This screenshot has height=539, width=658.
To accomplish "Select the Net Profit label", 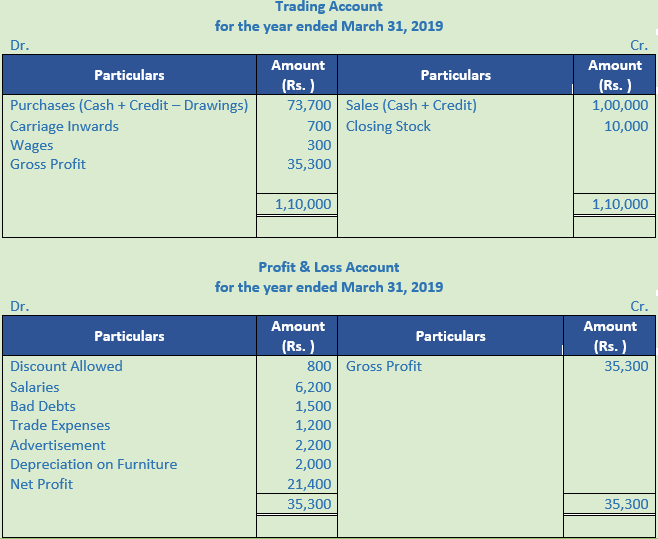I will coord(41,484).
